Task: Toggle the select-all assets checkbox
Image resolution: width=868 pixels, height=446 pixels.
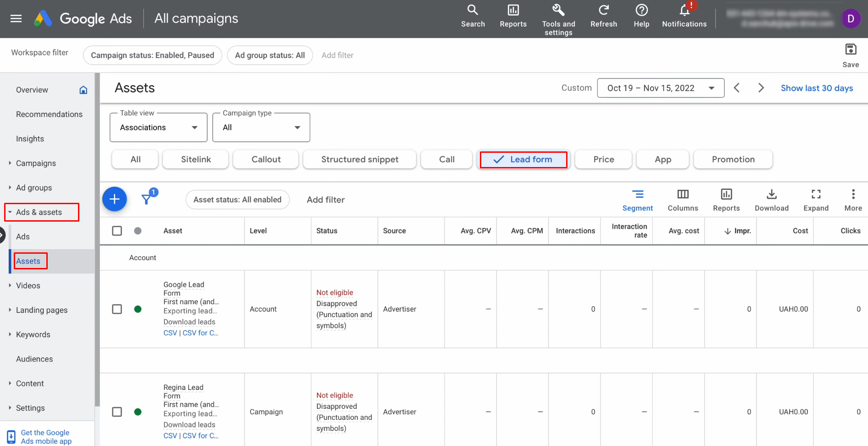Action: coord(117,231)
